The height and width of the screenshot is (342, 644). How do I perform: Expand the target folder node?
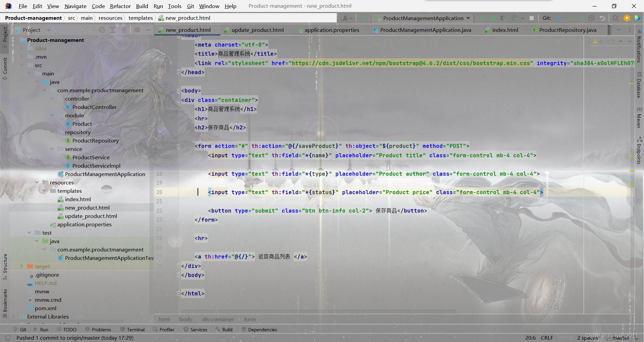(21, 266)
